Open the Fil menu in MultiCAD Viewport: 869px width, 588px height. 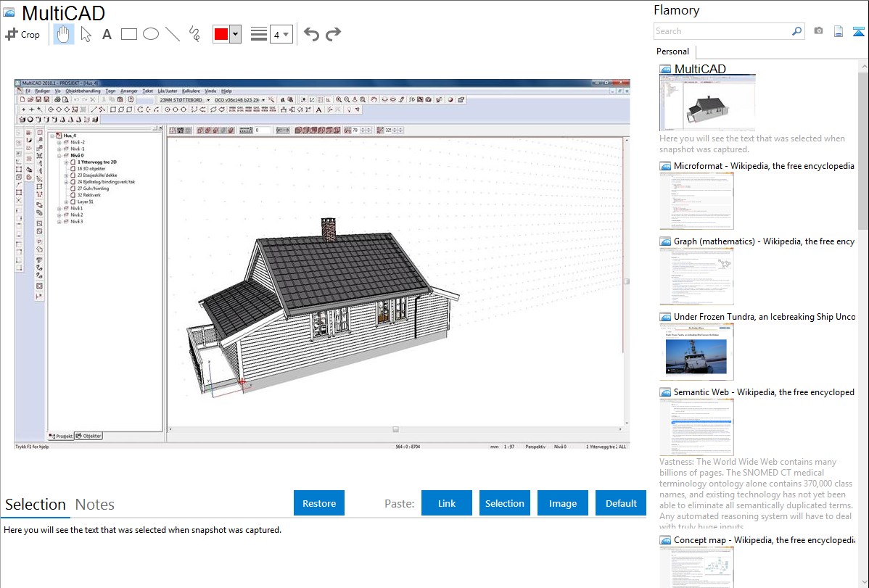pos(28,91)
